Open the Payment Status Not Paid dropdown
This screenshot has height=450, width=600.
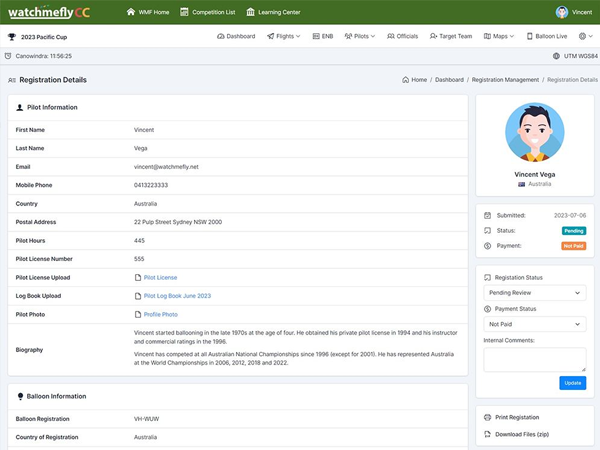click(534, 325)
